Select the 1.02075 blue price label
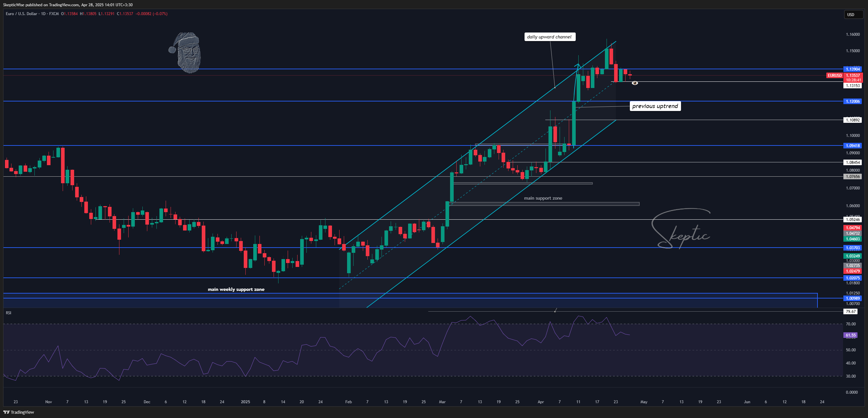The height and width of the screenshot is (418, 868). pyautogui.click(x=853, y=278)
